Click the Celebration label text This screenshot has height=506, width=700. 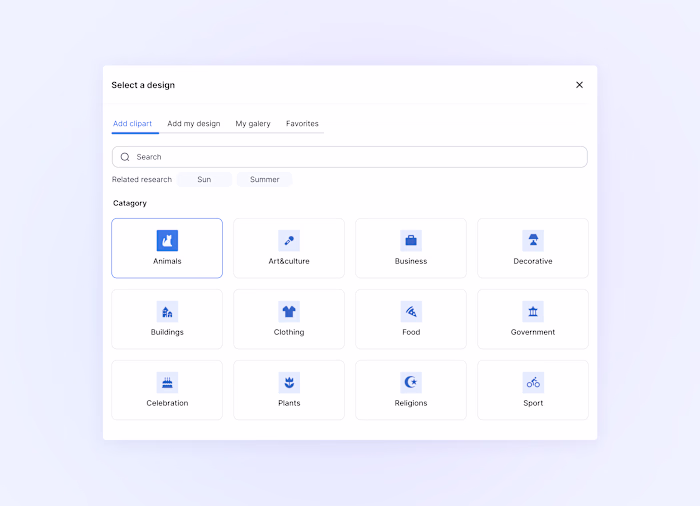click(x=167, y=403)
